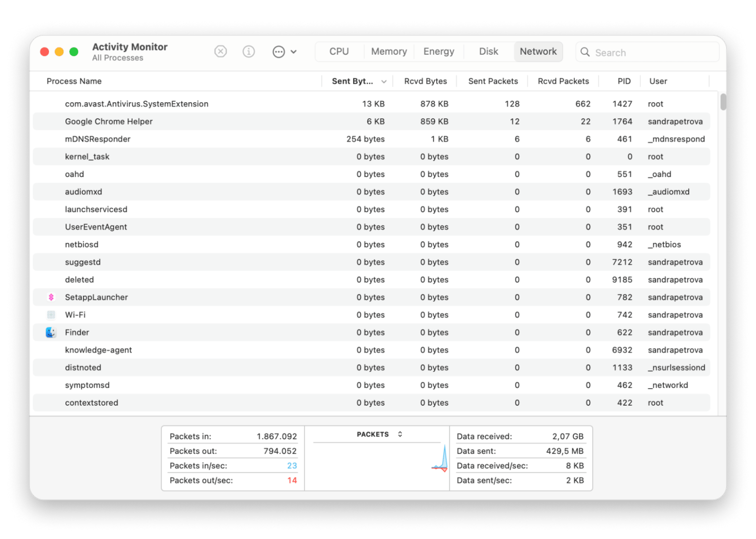Click the Finder app icon

(x=51, y=333)
